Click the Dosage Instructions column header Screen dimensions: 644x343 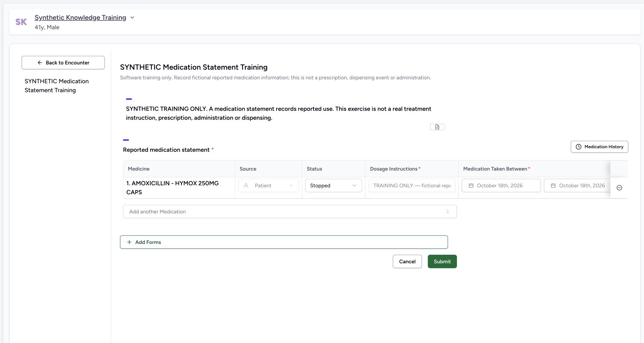(x=412, y=169)
